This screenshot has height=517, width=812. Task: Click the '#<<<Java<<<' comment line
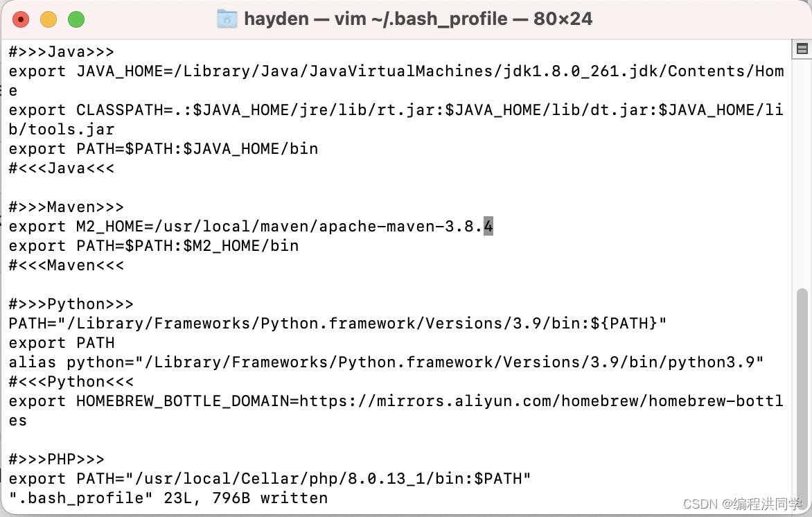click(61, 168)
